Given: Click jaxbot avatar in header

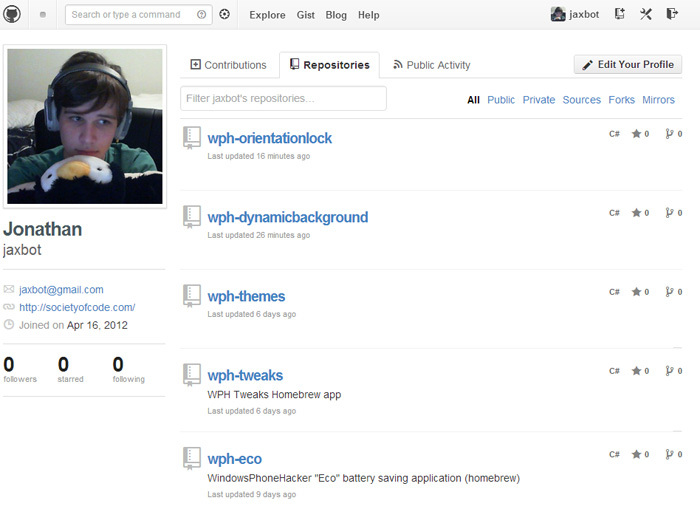Looking at the screenshot, I should (x=558, y=14).
